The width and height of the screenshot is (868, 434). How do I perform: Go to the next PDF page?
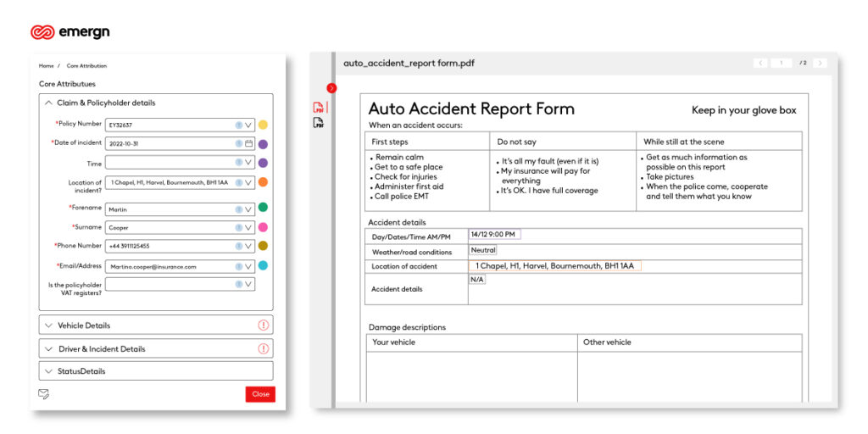click(x=820, y=64)
